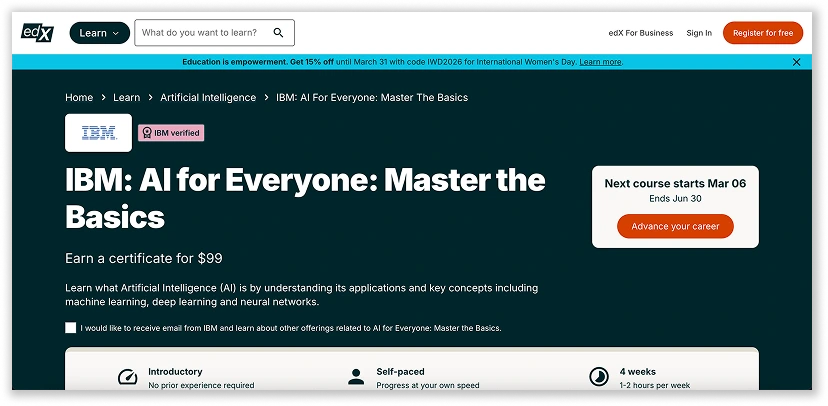Open the Learn dropdown menu
This screenshot has width=828, height=406.
pos(100,33)
